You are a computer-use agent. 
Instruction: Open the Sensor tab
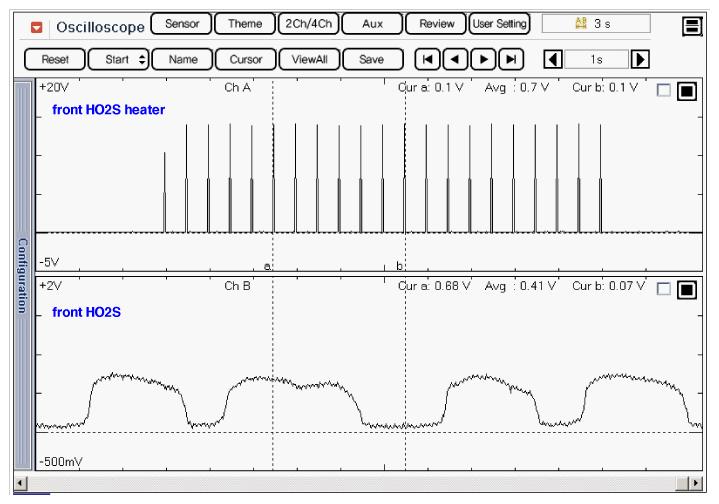click(x=182, y=24)
